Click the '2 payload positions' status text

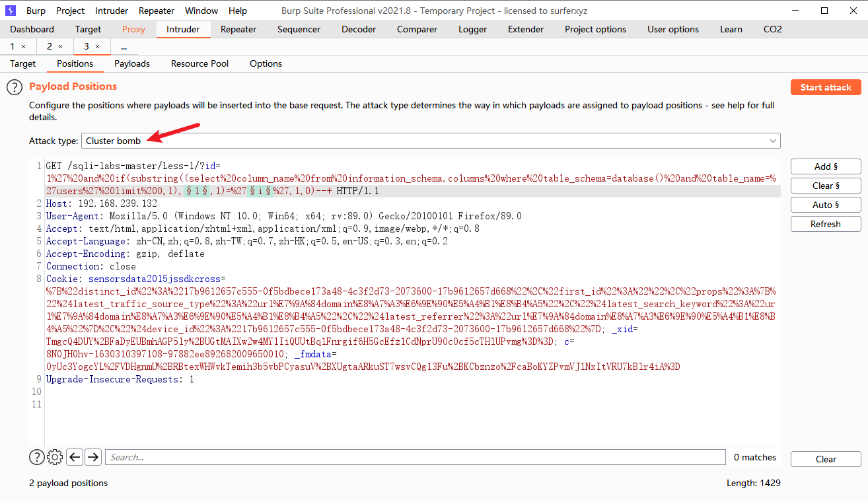[69, 483]
